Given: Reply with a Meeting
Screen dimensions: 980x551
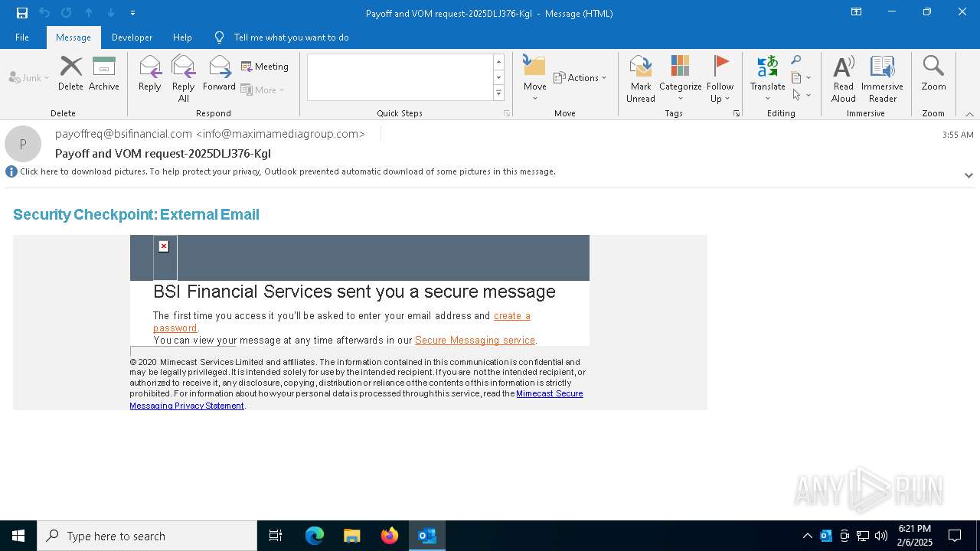Looking at the screenshot, I should point(265,67).
